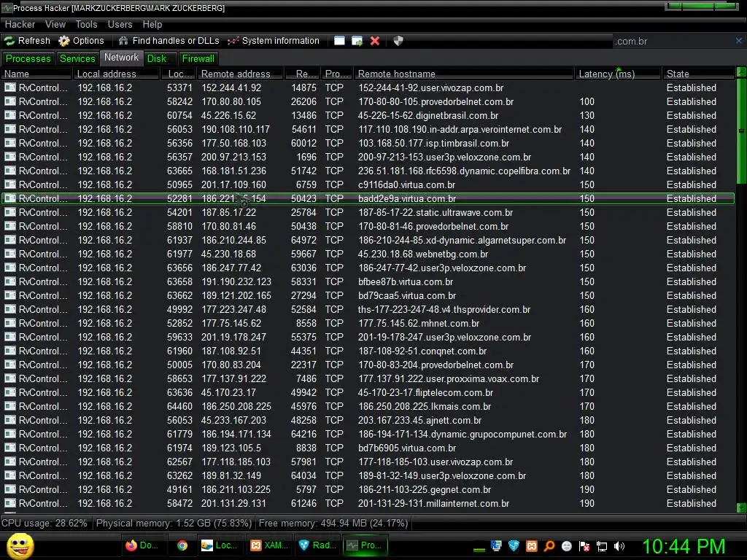Sort by the Name column header
Image resolution: width=747 pixels, height=560 pixels.
36,74
